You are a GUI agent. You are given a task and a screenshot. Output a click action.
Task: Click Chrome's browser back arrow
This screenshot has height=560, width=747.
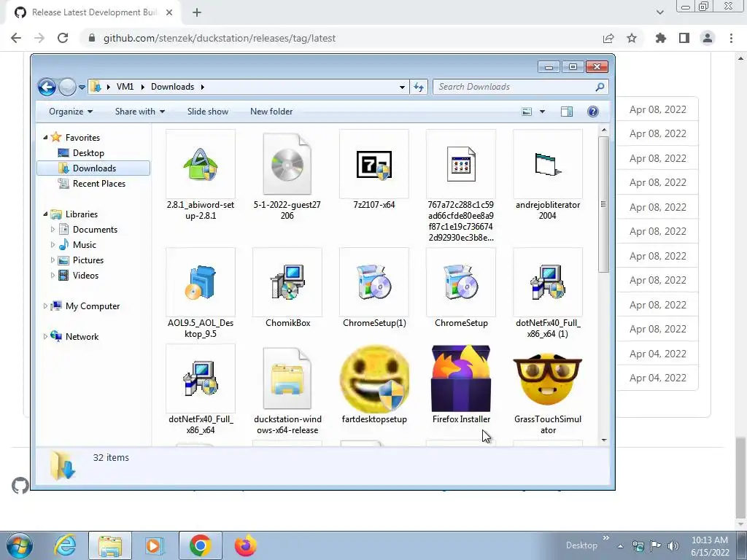point(16,38)
